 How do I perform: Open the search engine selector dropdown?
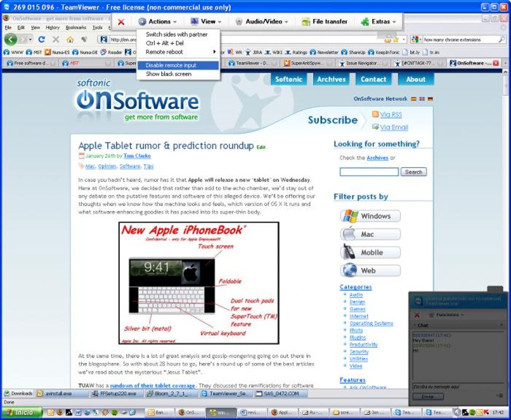pyautogui.click(x=415, y=40)
